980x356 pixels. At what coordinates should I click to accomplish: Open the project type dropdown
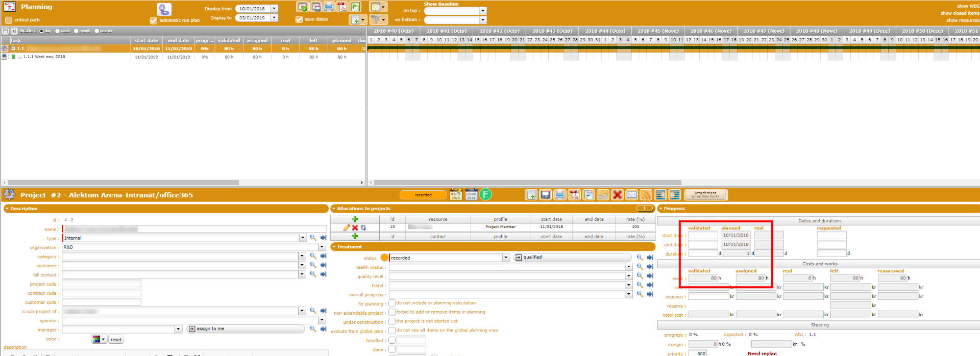[x=302, y=238]
